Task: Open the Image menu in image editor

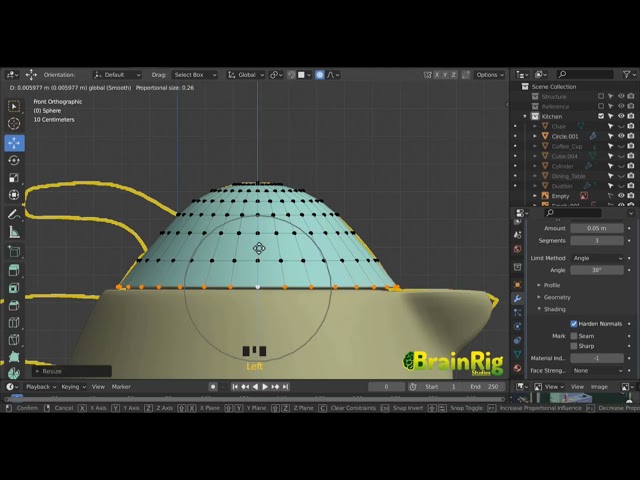Action: tap(599, 387)
